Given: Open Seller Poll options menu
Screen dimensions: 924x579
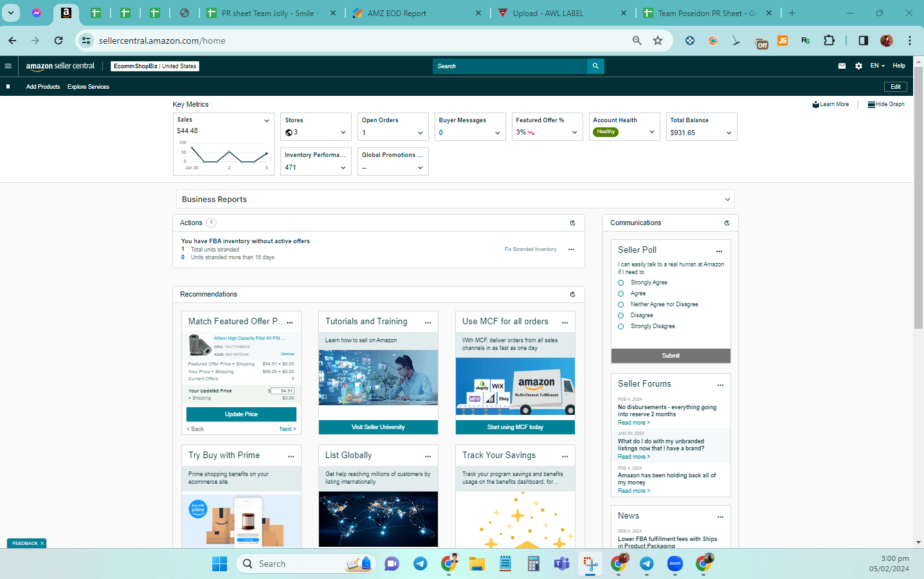Looking at the screenshot, I should click(720, 251).
